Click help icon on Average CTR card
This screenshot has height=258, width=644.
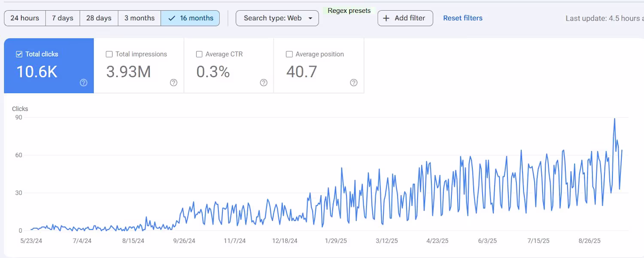pyautogui.click(x=264, y=83)
